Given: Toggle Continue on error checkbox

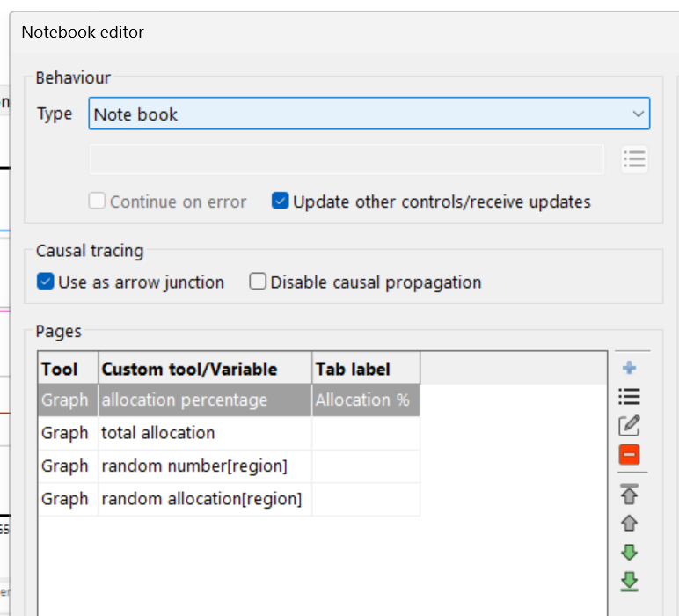Looking at the screenshot, I should (97, 201).
